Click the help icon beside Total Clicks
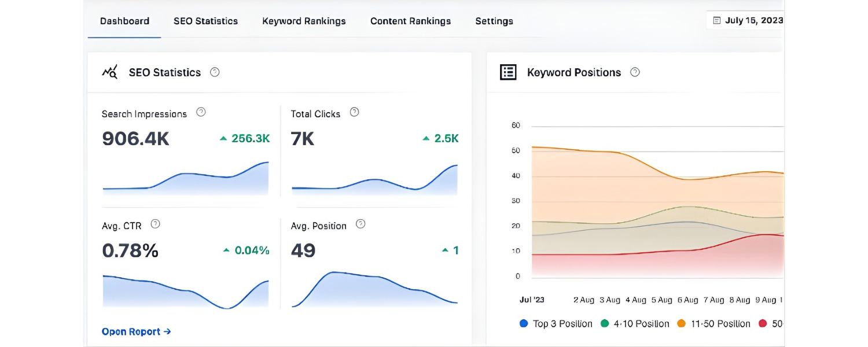Image resolution: width=868 pixels, height=347 pixels. pos(354,112)
